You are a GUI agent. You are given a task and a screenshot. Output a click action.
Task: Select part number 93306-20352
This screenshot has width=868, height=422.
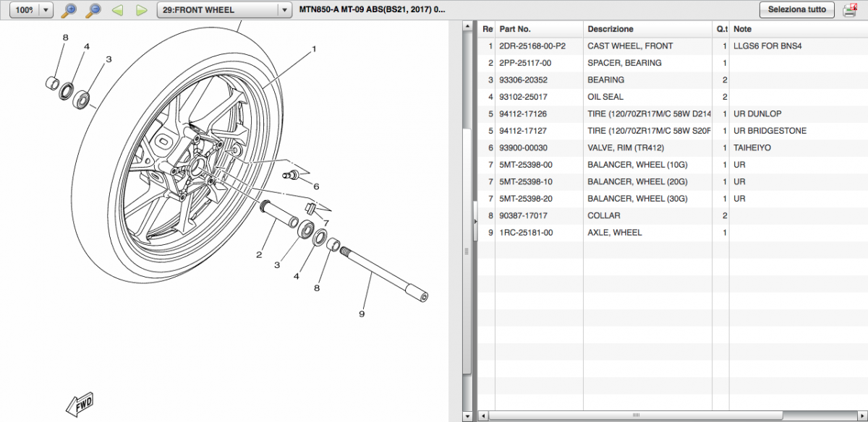point(523,80)
